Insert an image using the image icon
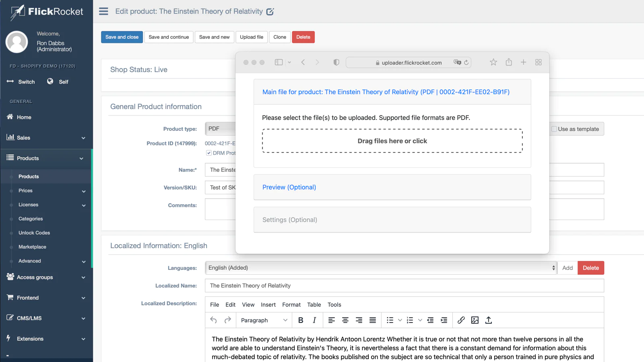Screen dimensions: 644x362 point(475,320)
